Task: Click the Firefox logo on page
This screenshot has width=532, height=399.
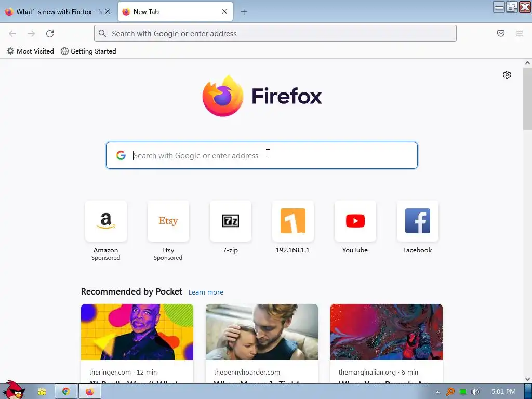Action: point(262,96)
